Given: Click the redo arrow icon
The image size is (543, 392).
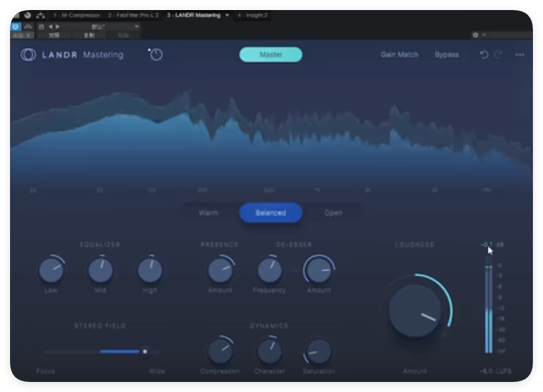Looking at the screenshot, I should pyautogui.click(x=498, y=55).
